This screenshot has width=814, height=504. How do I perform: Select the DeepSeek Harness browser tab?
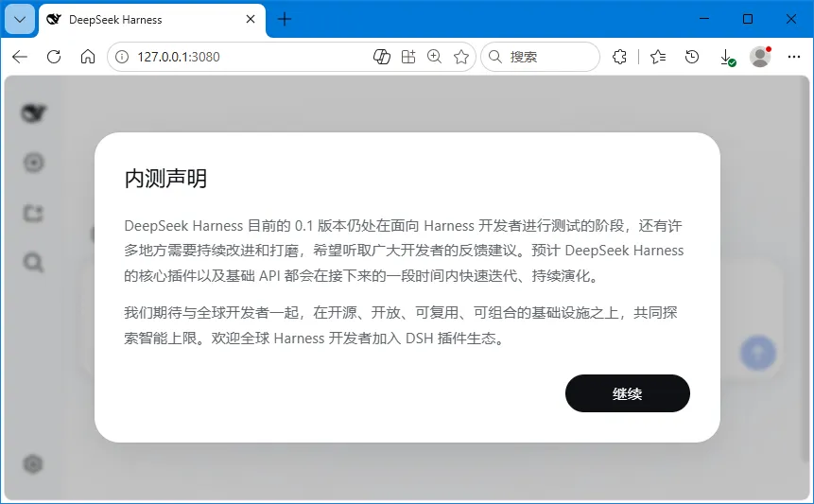pos(152,20)
